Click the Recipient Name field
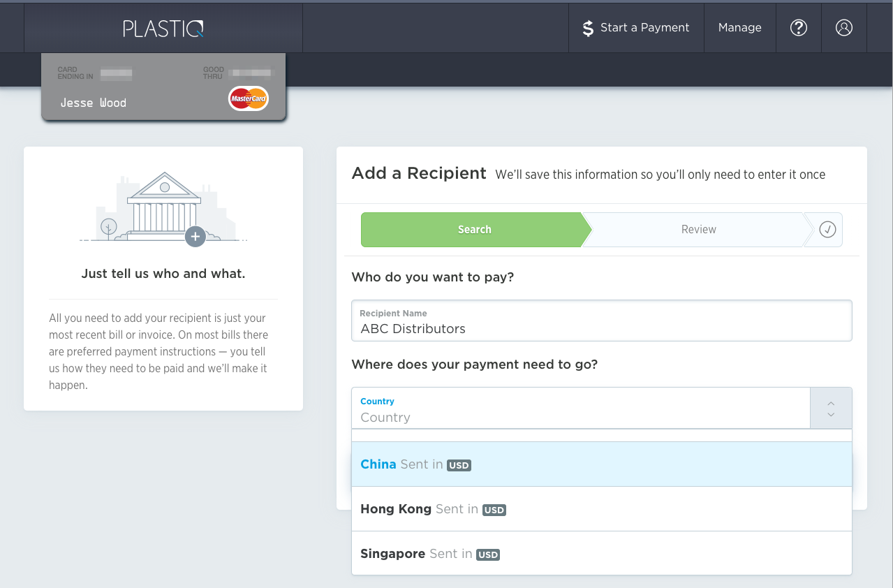 pos(601,328)
